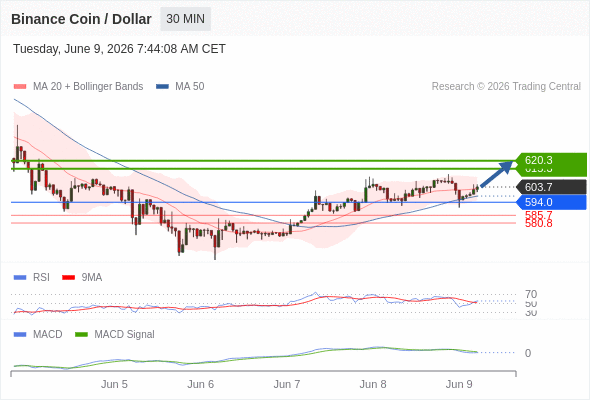Click the 9MA legend label
The width and height of the screenshot is (590, 400).
[x=92, y=278]
